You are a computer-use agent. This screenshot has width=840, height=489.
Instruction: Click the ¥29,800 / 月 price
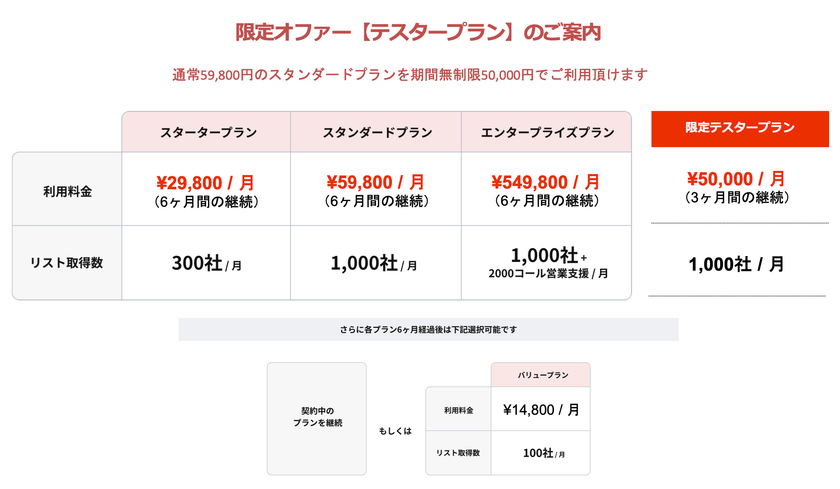tap(206, 182)
